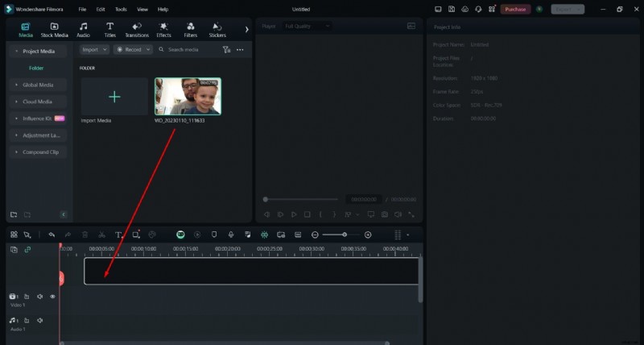Click the undo arrow in timeline toolbar

pyautogui.click(x=52, y=235)
